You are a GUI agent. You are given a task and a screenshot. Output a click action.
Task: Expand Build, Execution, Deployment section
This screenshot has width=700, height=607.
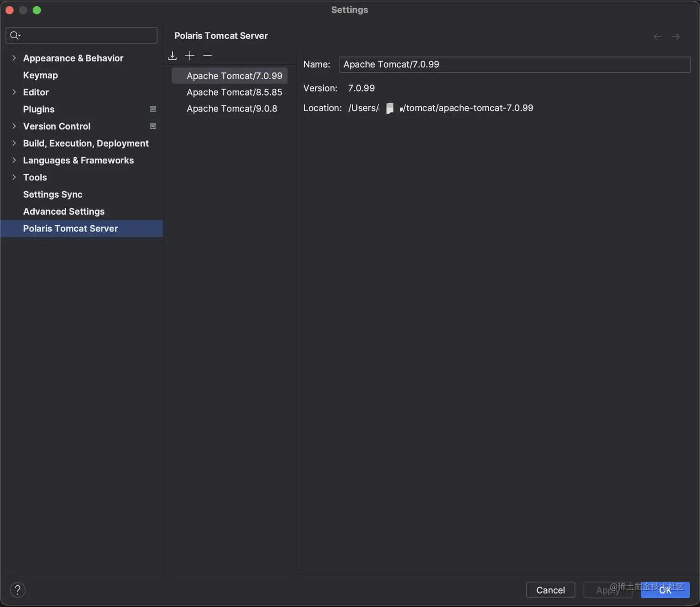pyautogui.click(x=14, y=143)
